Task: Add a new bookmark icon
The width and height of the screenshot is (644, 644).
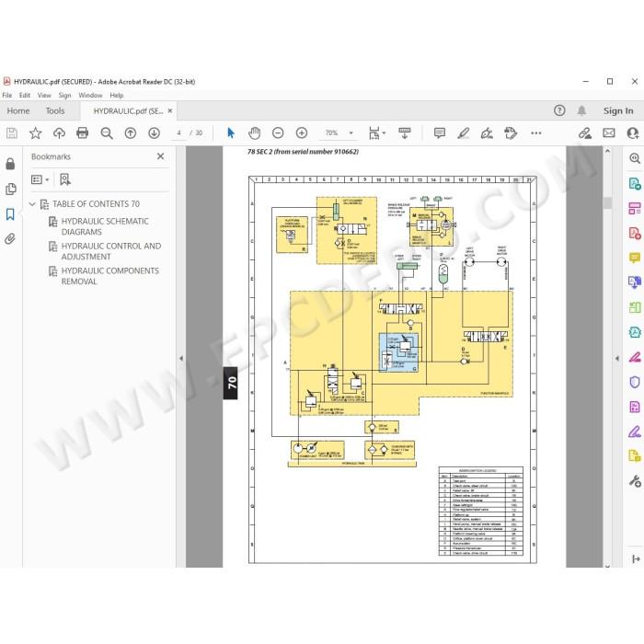Action: (x=65, y=179)
